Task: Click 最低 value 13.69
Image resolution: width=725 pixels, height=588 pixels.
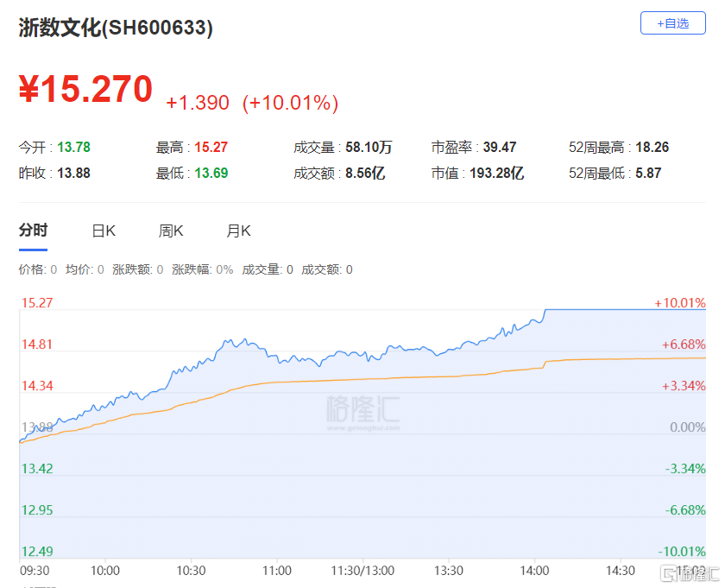Action: pos(211,173)
